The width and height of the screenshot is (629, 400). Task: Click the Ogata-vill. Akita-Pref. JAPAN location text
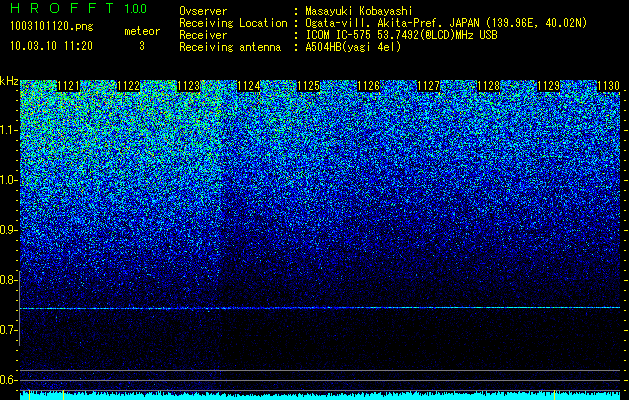pos(446,23)
